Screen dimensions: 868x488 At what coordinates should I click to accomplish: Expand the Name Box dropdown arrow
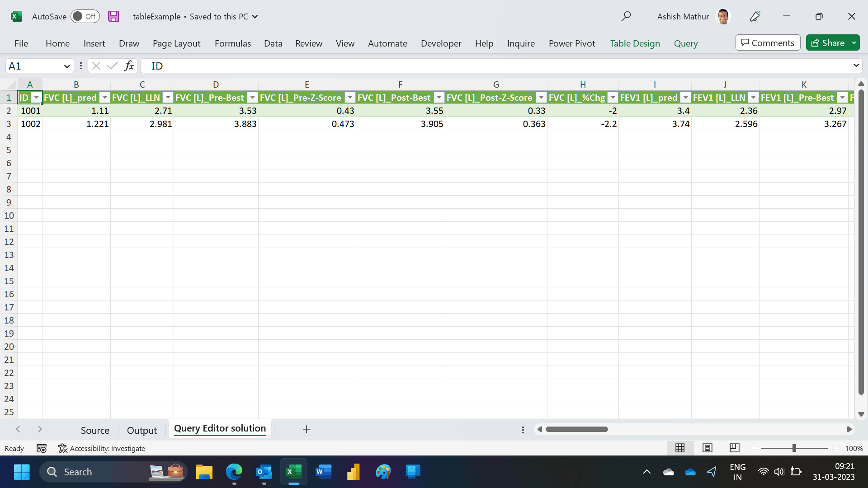tap(67, 66)
